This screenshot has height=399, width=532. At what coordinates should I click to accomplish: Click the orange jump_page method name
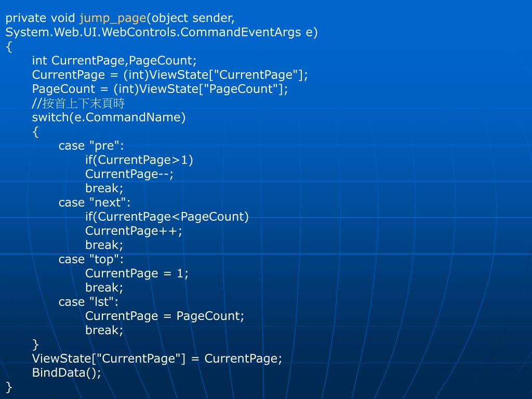click(113, 18)
